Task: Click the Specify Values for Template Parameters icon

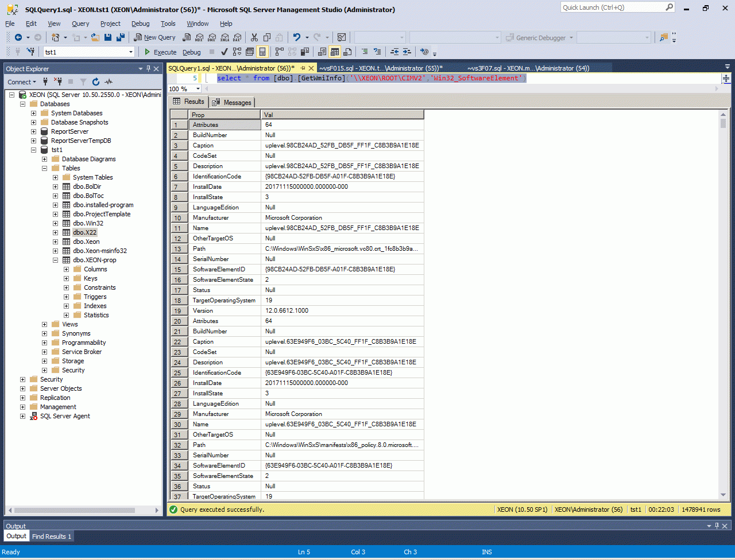Action: (424, 52)
